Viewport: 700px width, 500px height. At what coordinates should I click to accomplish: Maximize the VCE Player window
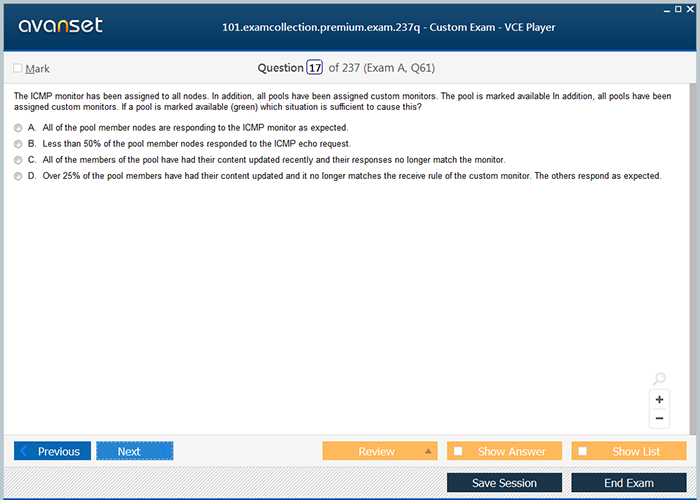tap(678, 7)
